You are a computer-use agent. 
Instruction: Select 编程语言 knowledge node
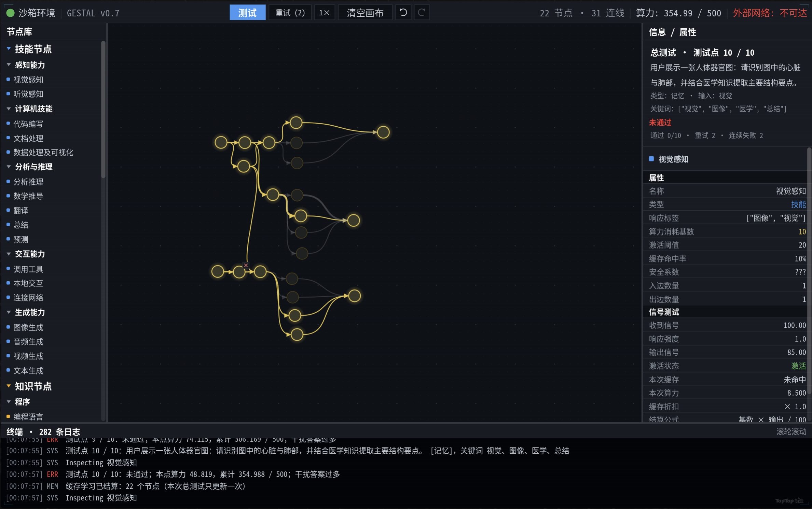coord(28,417)
